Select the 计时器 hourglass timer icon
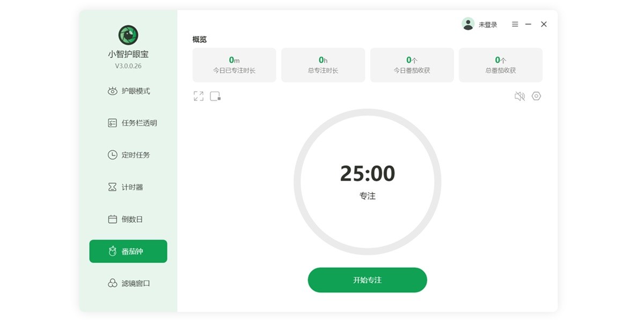The width and height of the screenshot is (644, 322). 112,187
